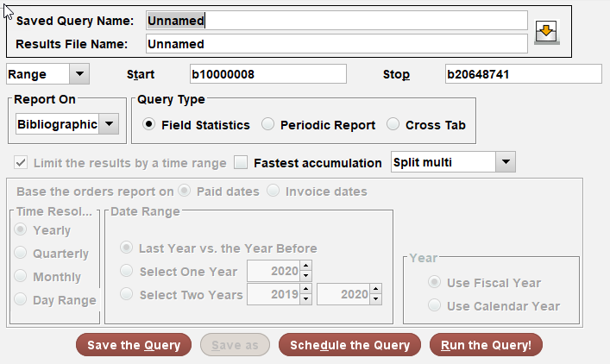This screenshot has height=364, width=610.
Task: Click Save the Query button
Action: 134,345
